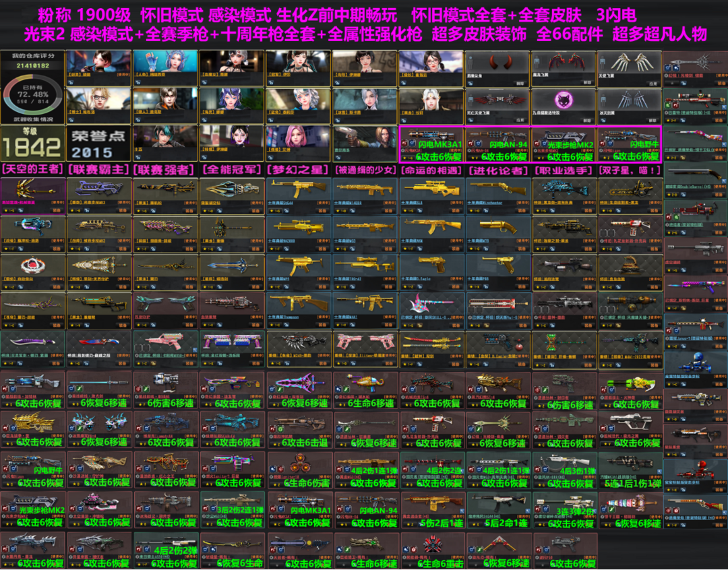This screenshot has height=570, width=728.
Task: Select warehouse score value 21410182
Action: (32, 65)
